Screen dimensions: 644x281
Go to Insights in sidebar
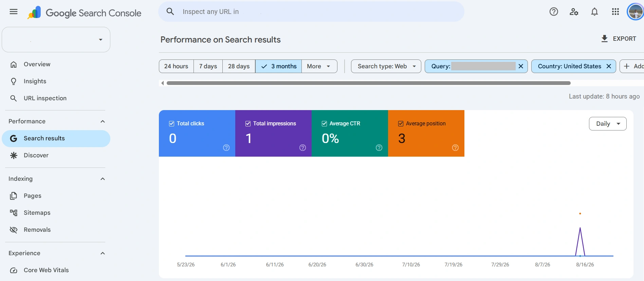(x=56, y=81)
